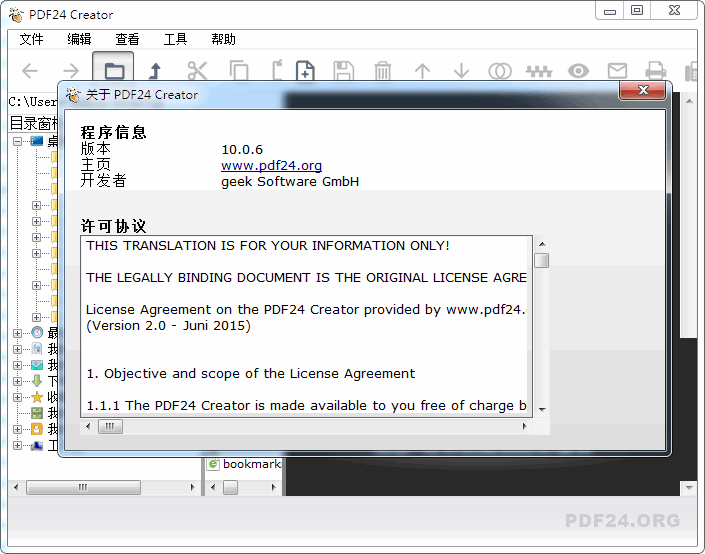Click main window scroll down arrow
The width and height of the screenshot is (705, 554).
[x=689, y=487]
